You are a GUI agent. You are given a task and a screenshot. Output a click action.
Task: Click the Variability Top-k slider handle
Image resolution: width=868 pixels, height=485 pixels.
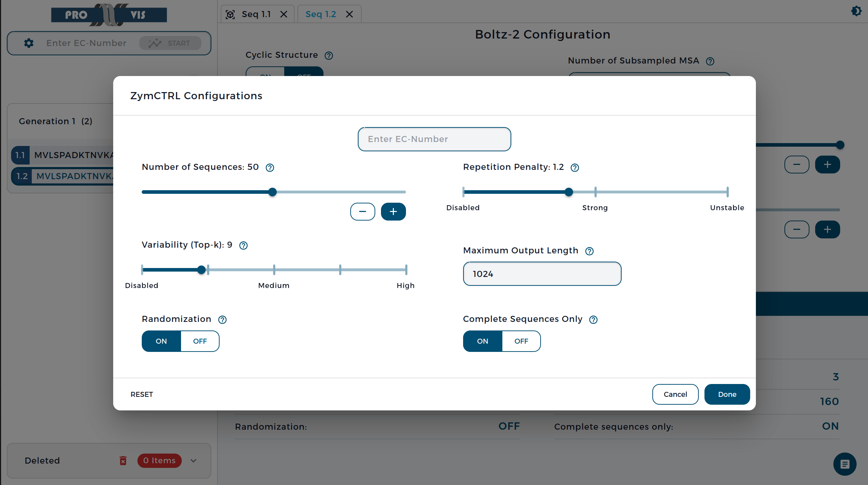(x=201, y=270)
